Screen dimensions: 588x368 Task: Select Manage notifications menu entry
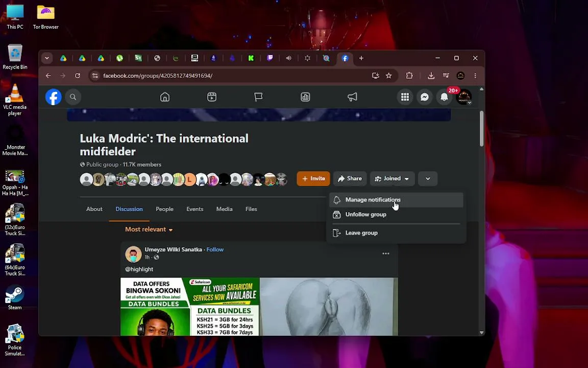[397, 200]
